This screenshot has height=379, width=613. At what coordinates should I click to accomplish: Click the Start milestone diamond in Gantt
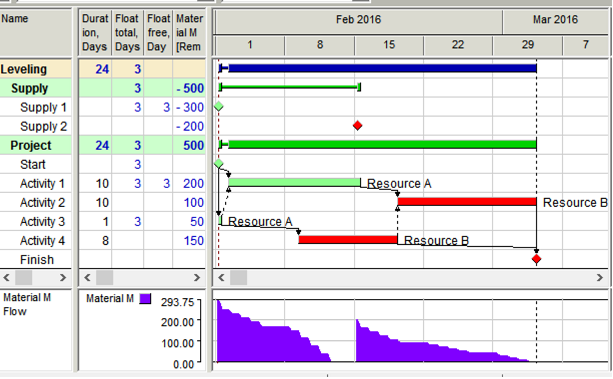pos(219,163)
